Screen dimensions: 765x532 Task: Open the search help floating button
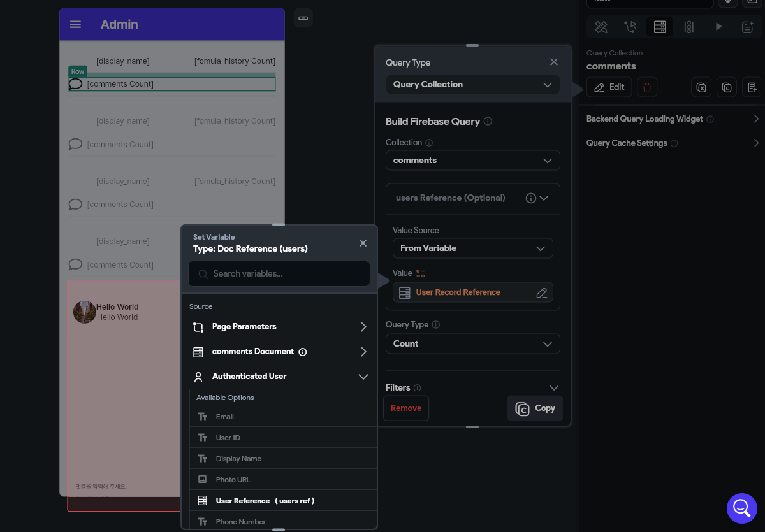(x=741, y=508)
